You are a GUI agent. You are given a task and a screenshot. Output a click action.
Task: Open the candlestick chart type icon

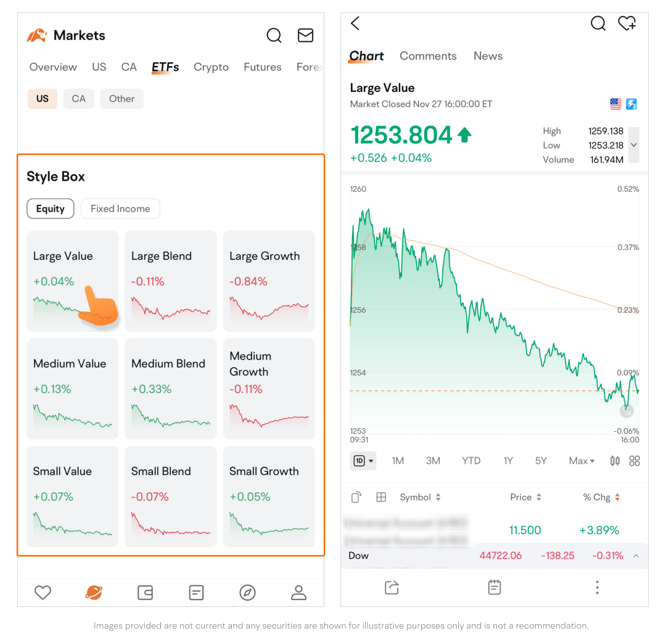coord(615,461)
